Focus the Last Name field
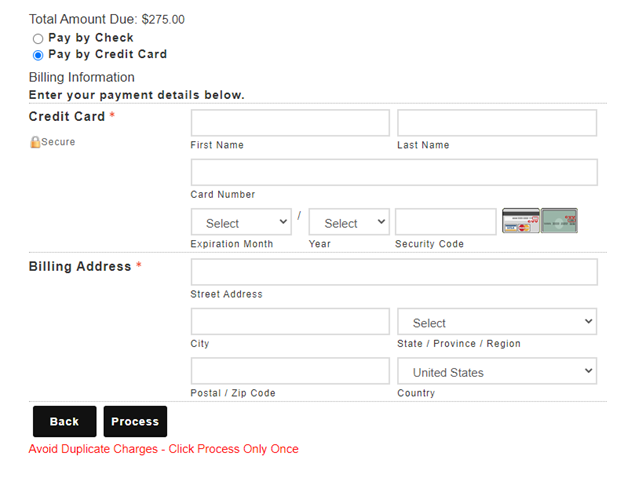624x489 pixels. pyautogui.click(x=497, y=123)
